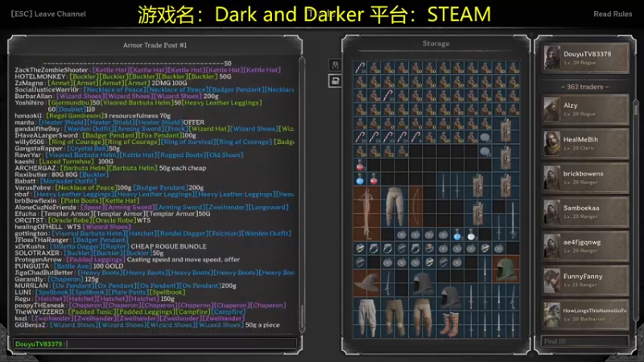Open your own DouyuTV83379 player card
This screenshot has height=362, width=644.
585,58
